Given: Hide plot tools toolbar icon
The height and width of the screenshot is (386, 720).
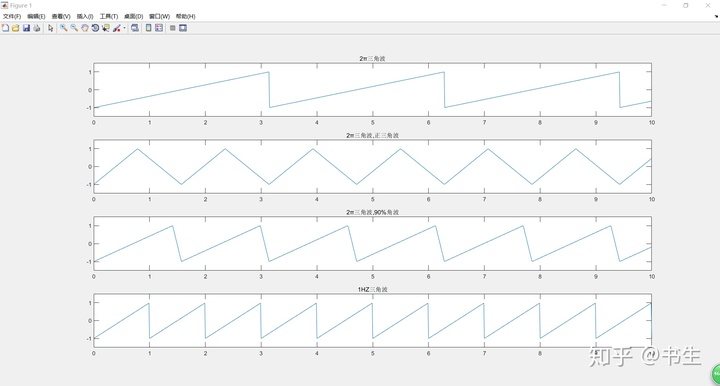Looking at the screenshot, I should click(x=173, y=28).
